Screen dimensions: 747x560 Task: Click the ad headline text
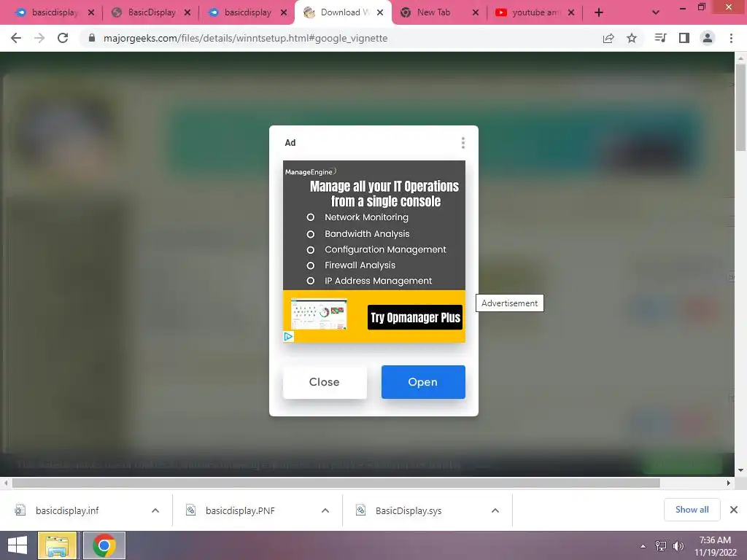click(385, 194)
